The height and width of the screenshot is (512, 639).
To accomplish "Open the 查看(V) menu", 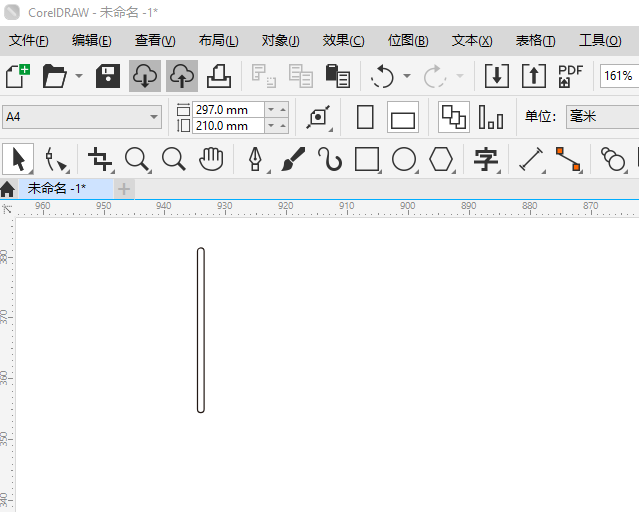I will click(x=155, y=40).
